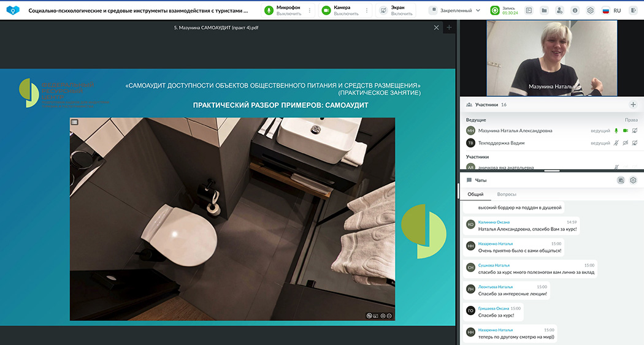Open settings gear in the top toolbar
This screenshot has width=644, height=345.
[590, 10]
